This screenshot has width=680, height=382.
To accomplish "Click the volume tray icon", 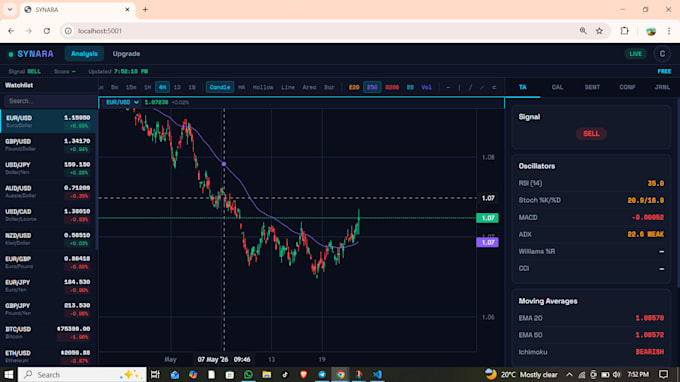I will [616, 374].
